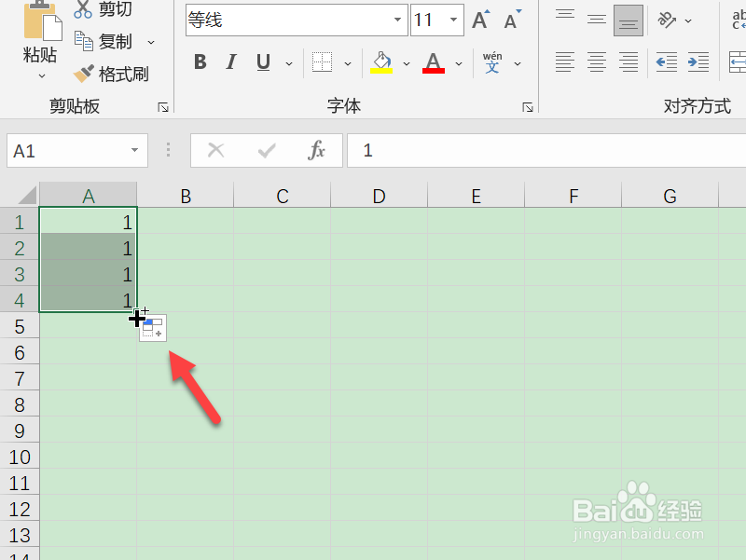746x560 pixels.
Task: Copy selection with 复制 button
Action: pyautogui.click(x=104, y=42)
